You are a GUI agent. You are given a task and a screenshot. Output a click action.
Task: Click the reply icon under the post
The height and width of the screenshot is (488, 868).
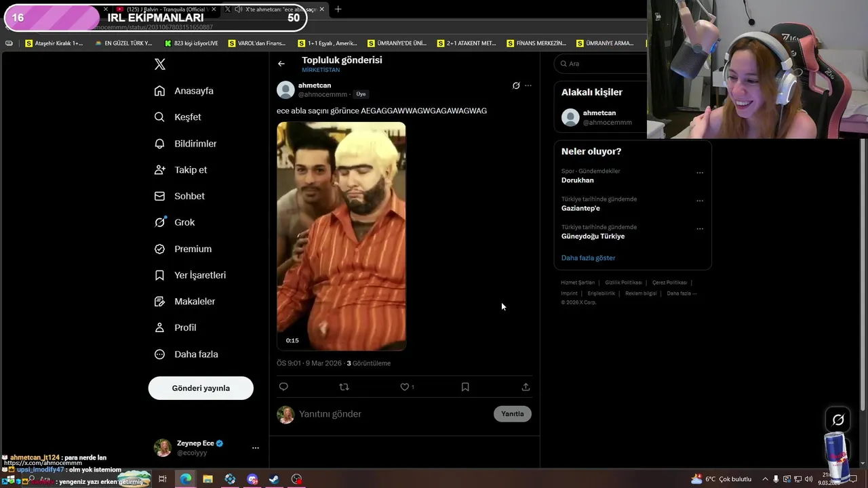coord(283,387)
